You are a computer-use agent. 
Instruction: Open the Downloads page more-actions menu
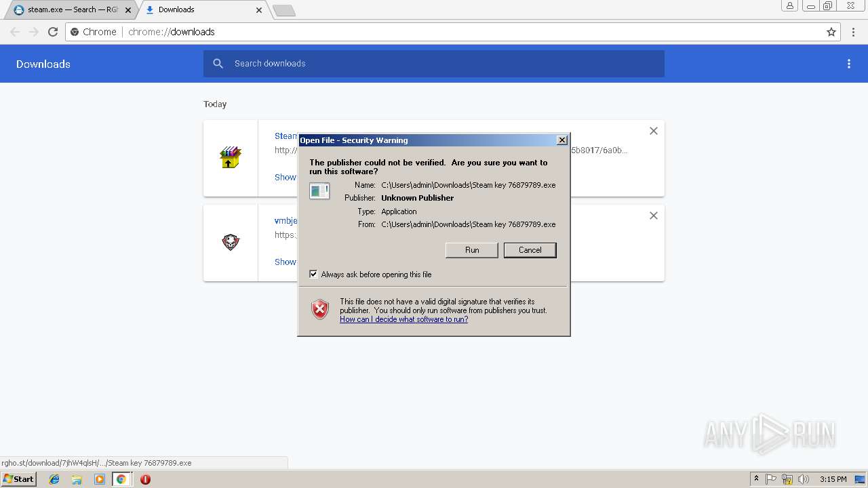coord(849,64)
